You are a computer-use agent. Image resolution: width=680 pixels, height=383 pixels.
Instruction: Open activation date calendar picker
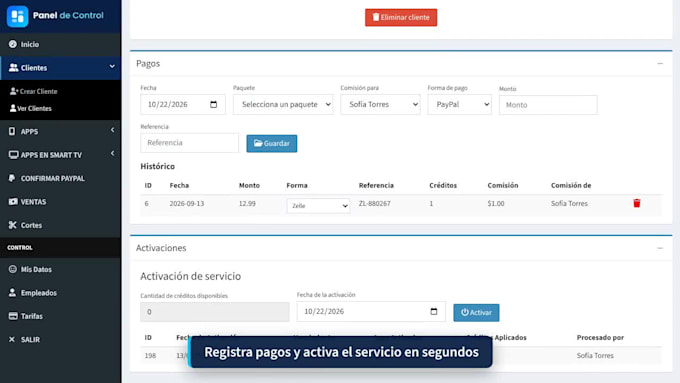(434, 311)
